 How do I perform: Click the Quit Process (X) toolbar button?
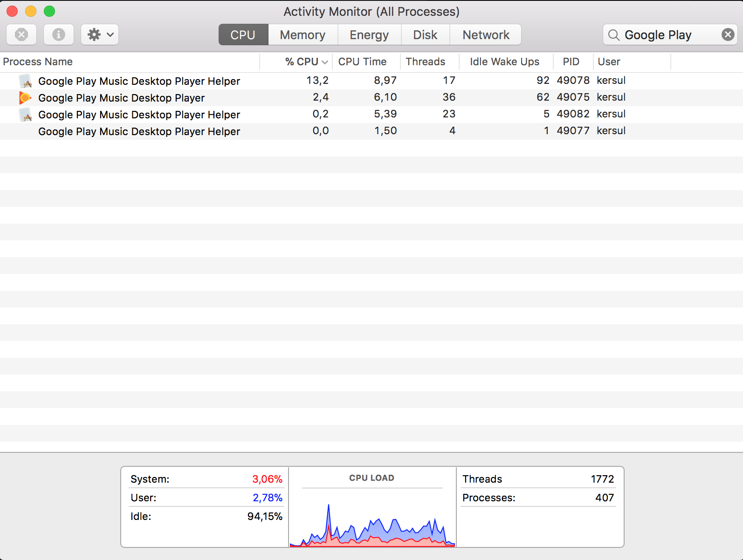21,34
